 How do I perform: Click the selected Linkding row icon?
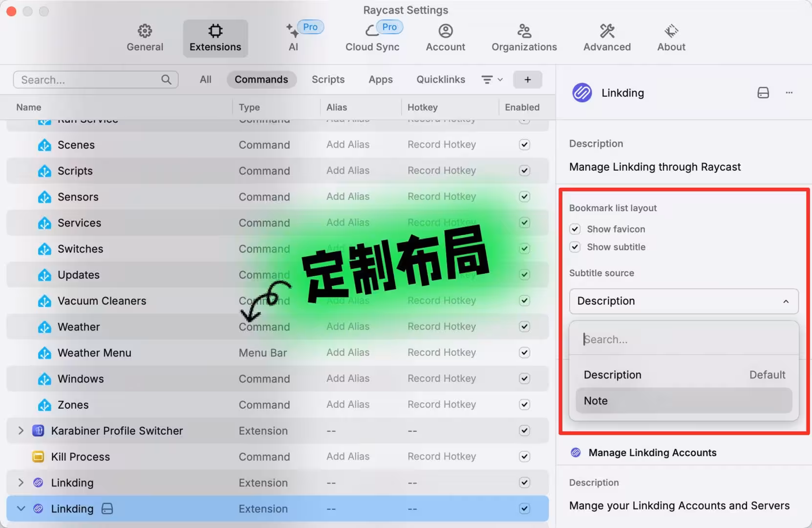(38, 509)
